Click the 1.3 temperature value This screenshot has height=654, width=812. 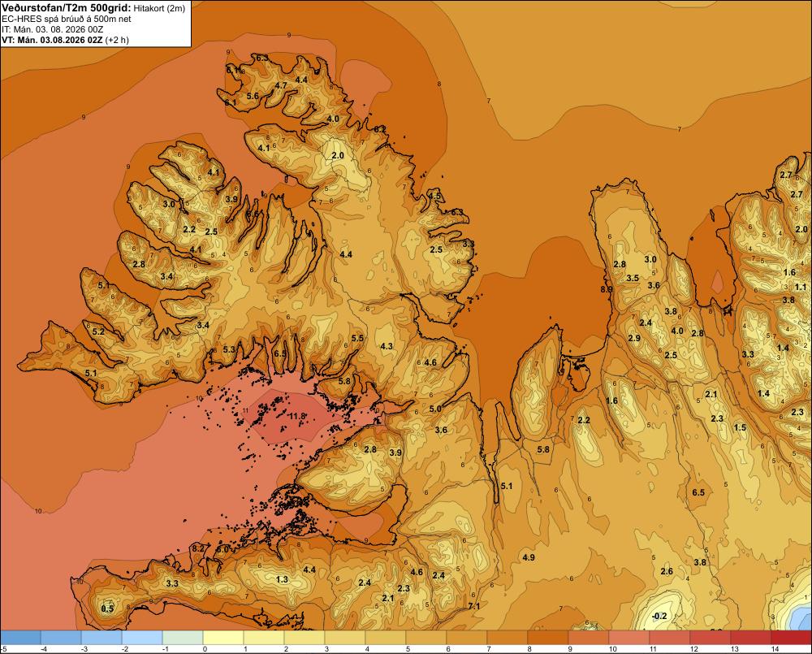(282, 579)
